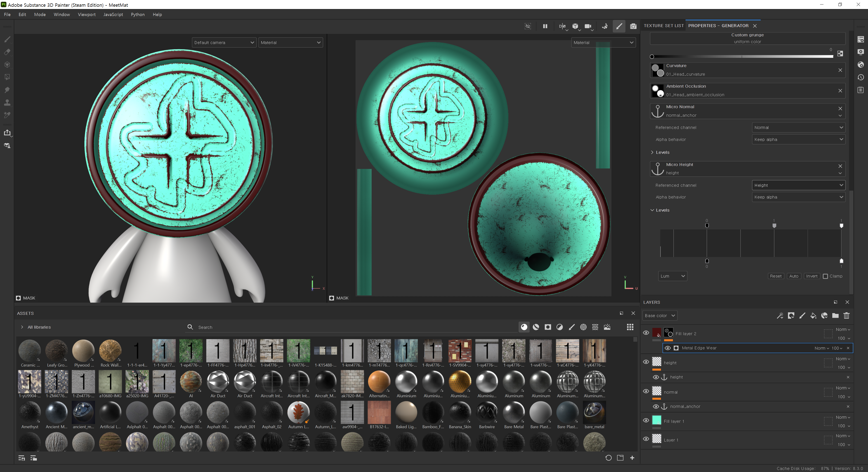Pause engine computations with pause icon
Screen dimensions: 868x472
pyautogui.click(x=545, y=26)
